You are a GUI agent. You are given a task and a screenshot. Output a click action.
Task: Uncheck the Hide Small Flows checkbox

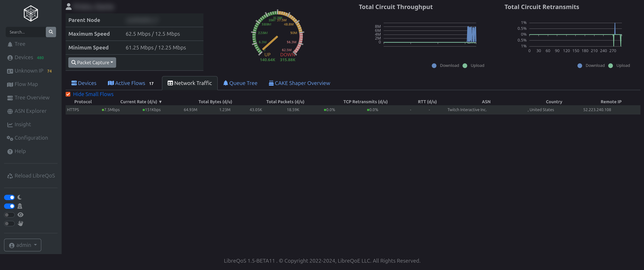tap(68, 94)
